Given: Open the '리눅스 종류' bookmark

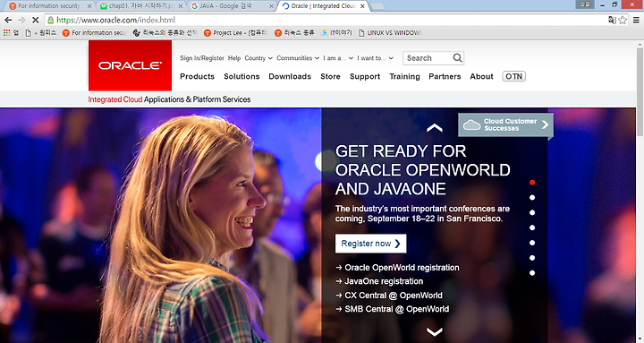Looking at the screenshot, I should 294,32.
